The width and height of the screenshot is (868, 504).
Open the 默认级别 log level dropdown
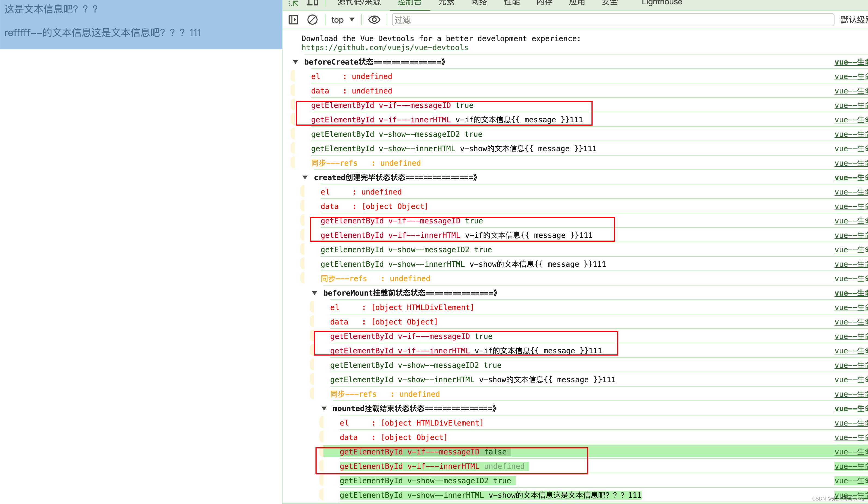coord(853,20)
